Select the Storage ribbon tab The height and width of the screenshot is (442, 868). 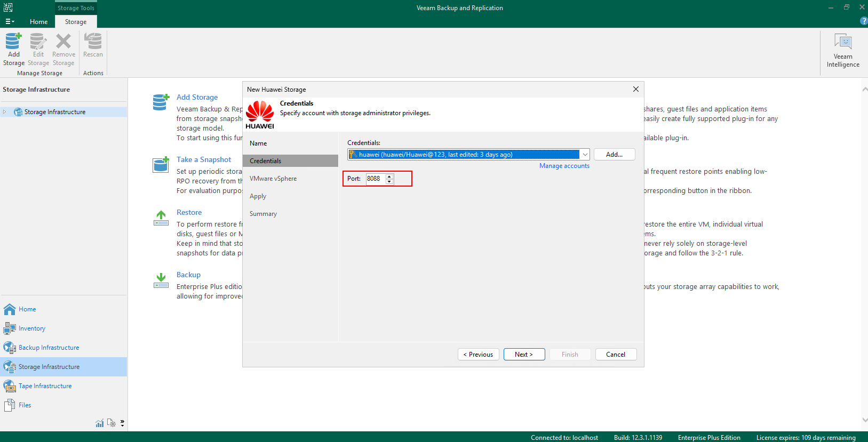point(76,22)
